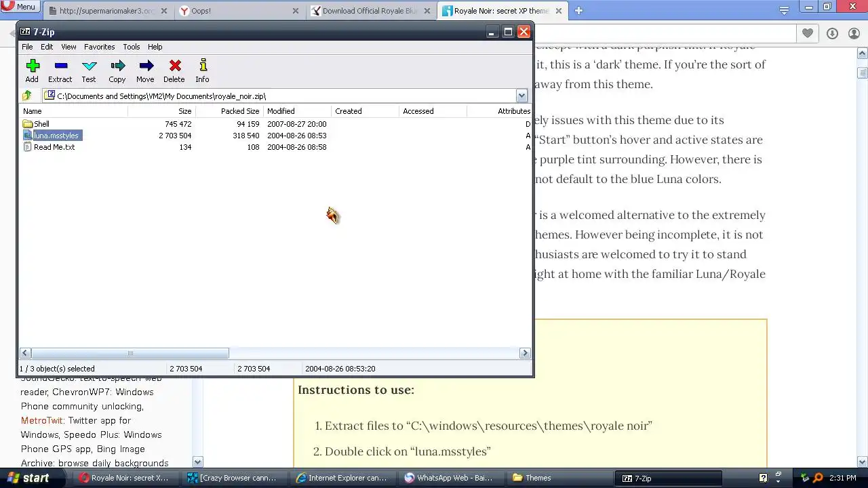
Task: Open a new browser tab with plus icon
Action: tap(578, 10)
